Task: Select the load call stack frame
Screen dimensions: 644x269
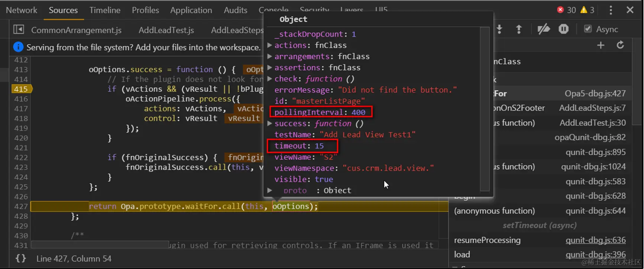Action: pos(462,255)
